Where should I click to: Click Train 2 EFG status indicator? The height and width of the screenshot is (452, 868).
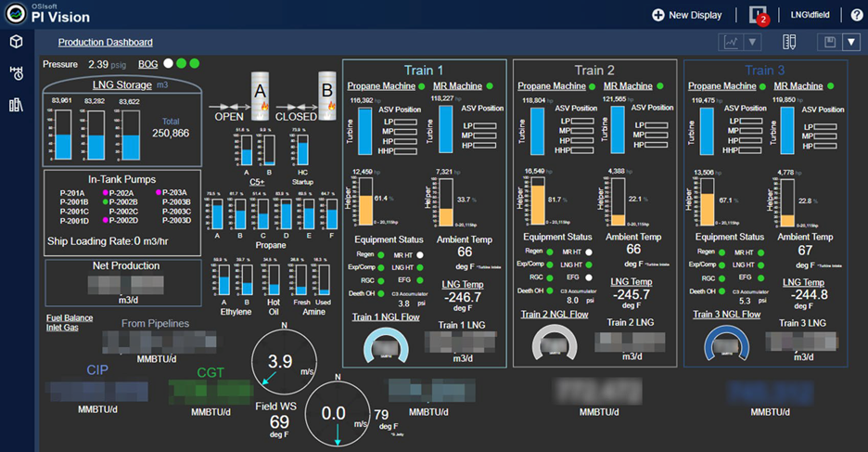(589, 278)
